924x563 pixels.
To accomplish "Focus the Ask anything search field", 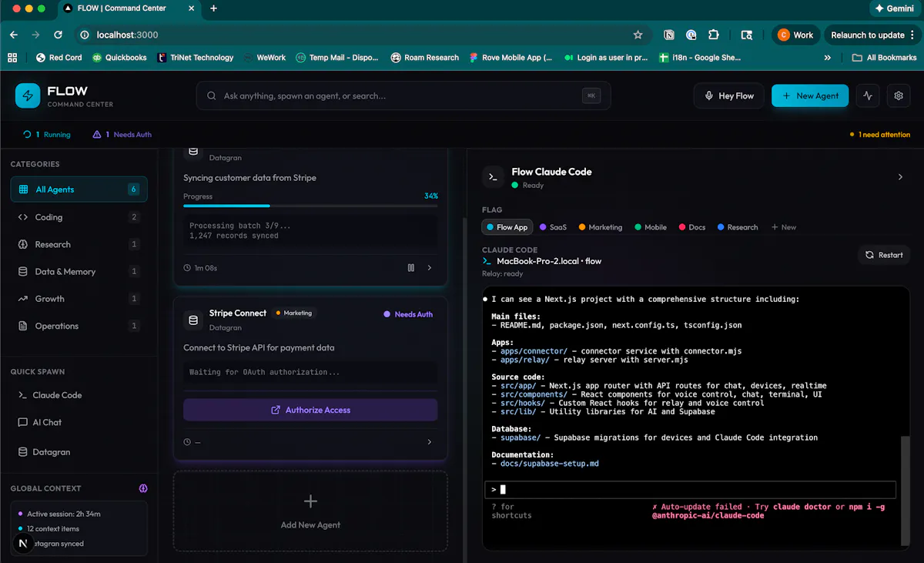I will [403, 96].
